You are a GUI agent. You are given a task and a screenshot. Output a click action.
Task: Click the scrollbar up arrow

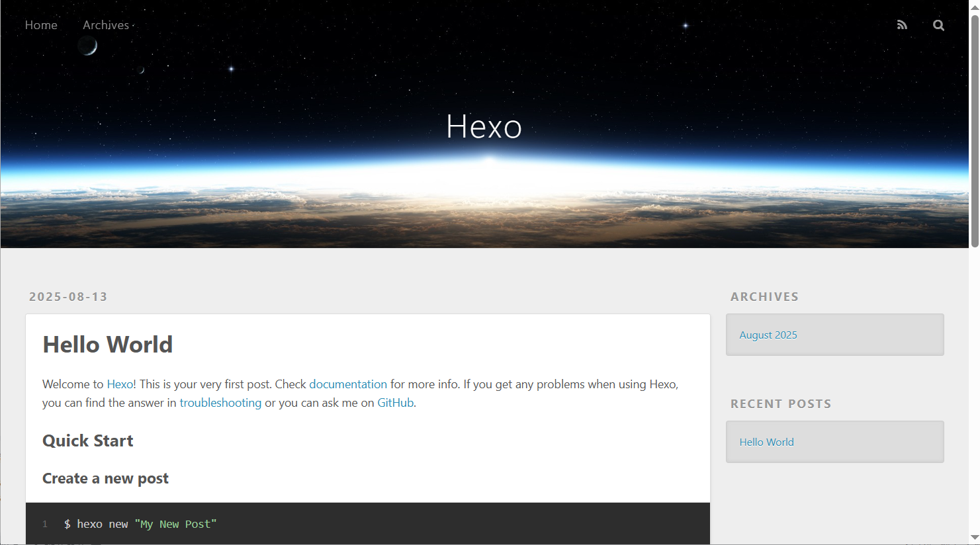974,6
